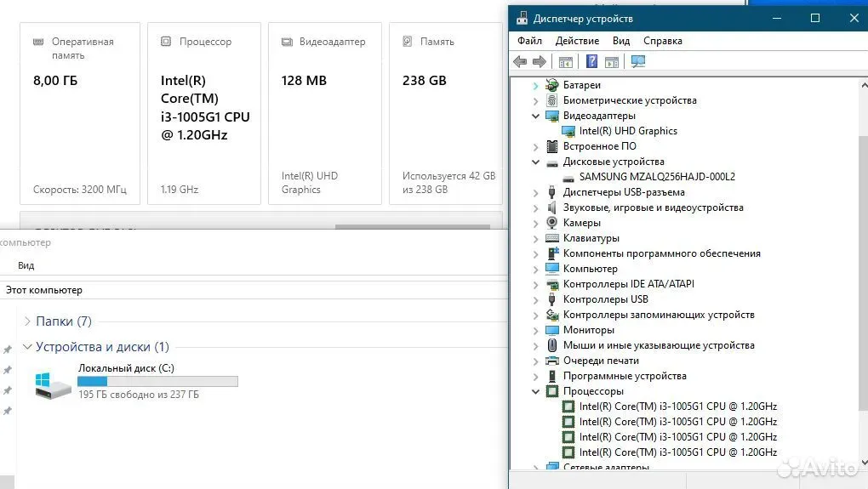Collapse the Устройства и диски (1) group
This screenshot has height=489, width=868.
(x=27, y=347)
